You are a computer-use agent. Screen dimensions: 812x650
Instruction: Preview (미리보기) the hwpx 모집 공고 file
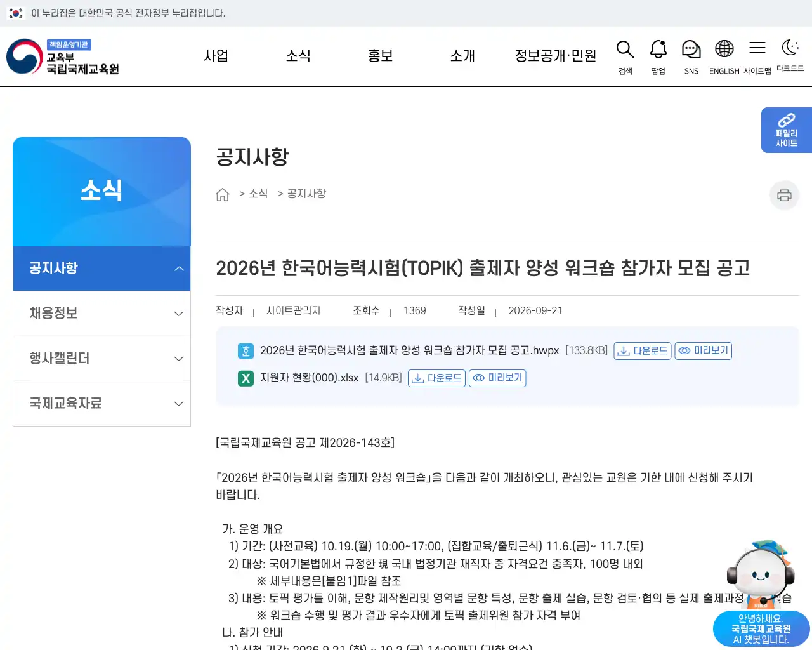pyautogui.click(x=704, y=351)
